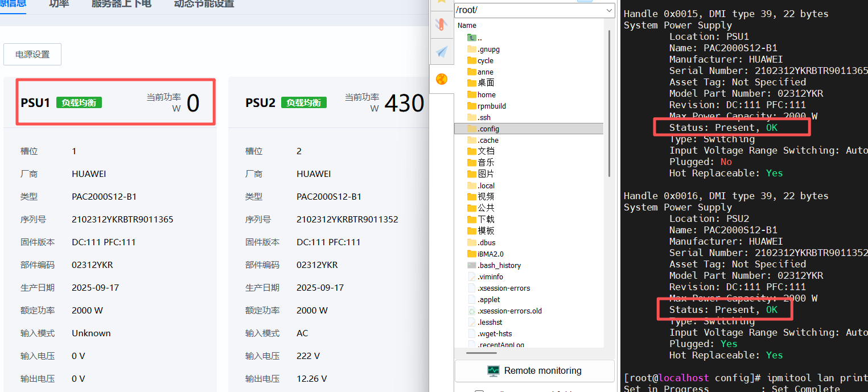Viewport: 868px width, 392px height.
Task: Click the Remote monitoring button
Action: (x=534, y=371)
